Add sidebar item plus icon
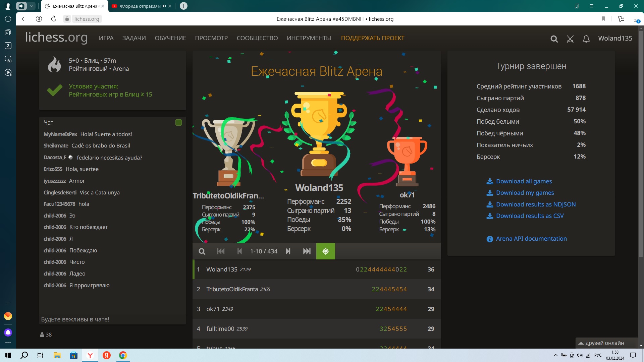 8,303
